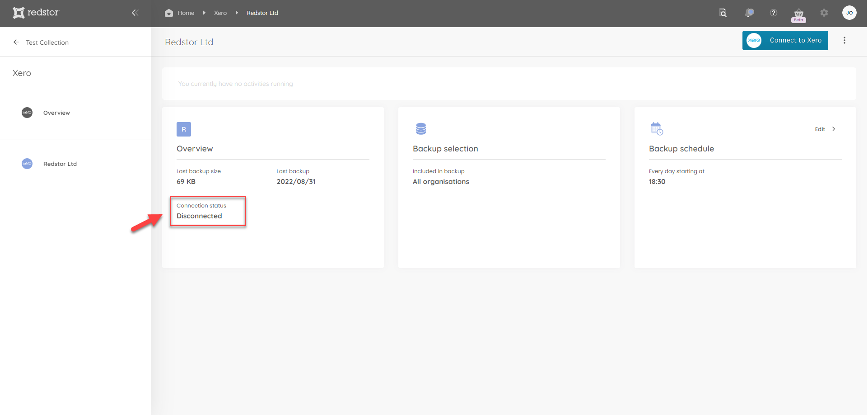Click Connect to Xero button
The height and width of the screenshot is (415, 868).
point(785,40)
